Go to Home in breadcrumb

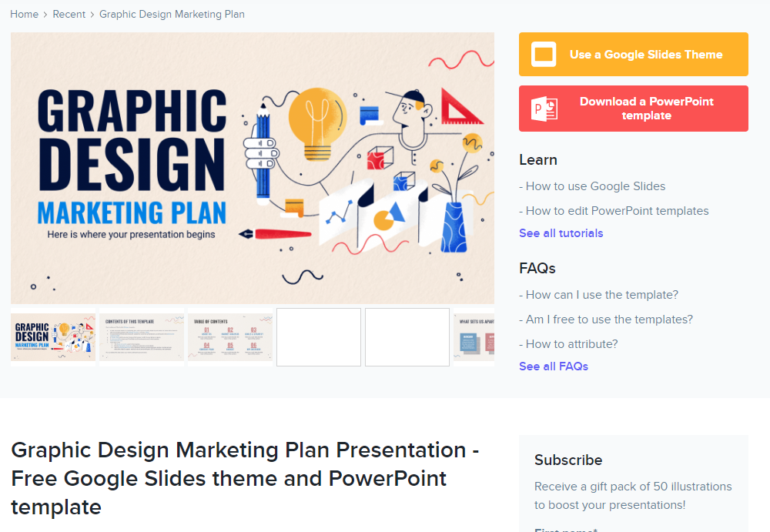[24, 15]
